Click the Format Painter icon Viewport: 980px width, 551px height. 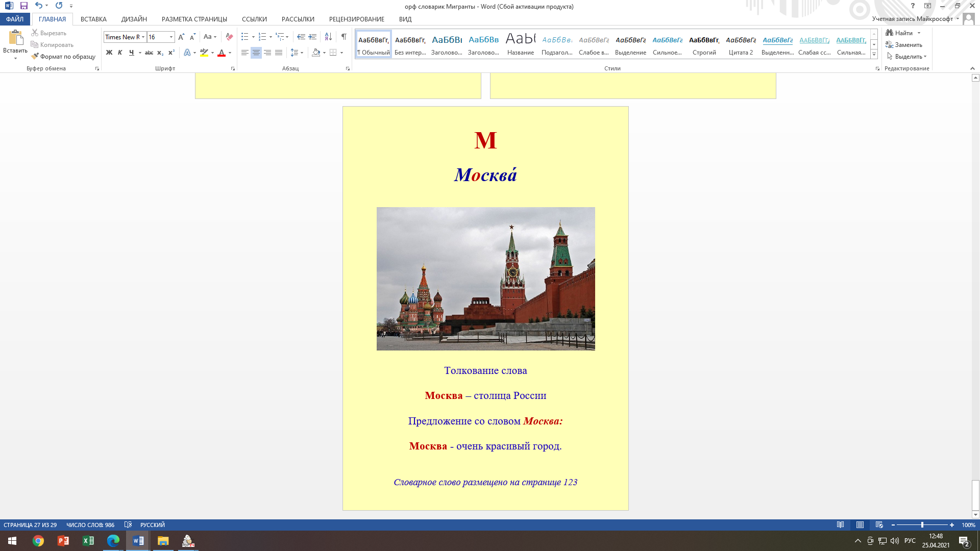coord(35,57)
